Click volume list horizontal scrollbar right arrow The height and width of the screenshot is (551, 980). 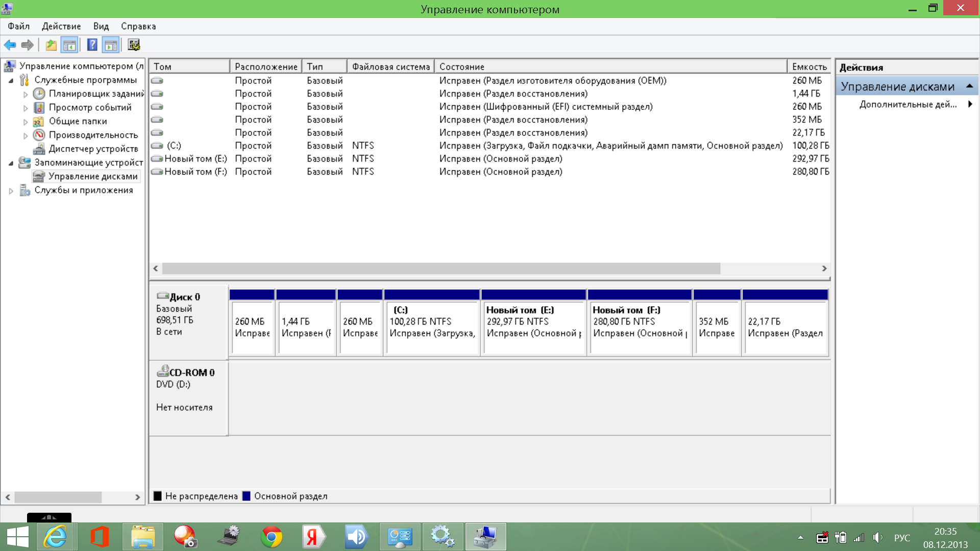824,268
